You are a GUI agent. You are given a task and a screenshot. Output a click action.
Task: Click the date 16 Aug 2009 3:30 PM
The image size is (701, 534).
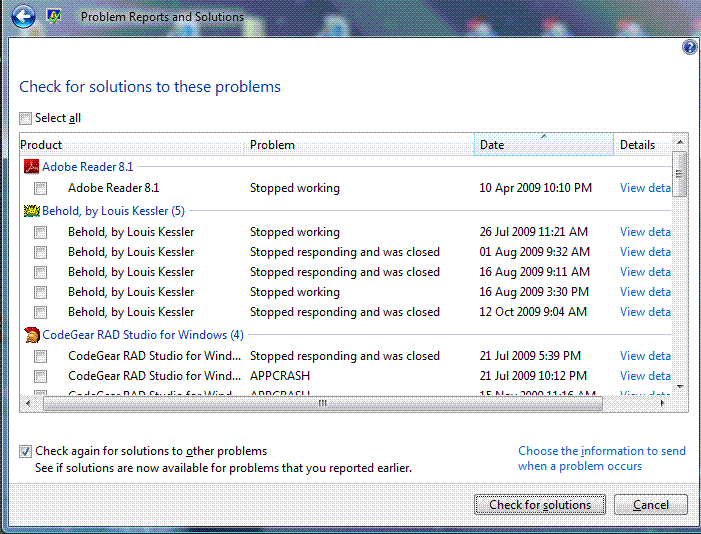pyautogui.click(x=534, y=292)
